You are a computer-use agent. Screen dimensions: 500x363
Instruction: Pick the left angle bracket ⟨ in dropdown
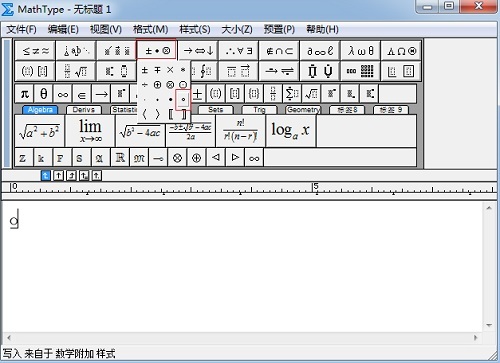[144, 114]
